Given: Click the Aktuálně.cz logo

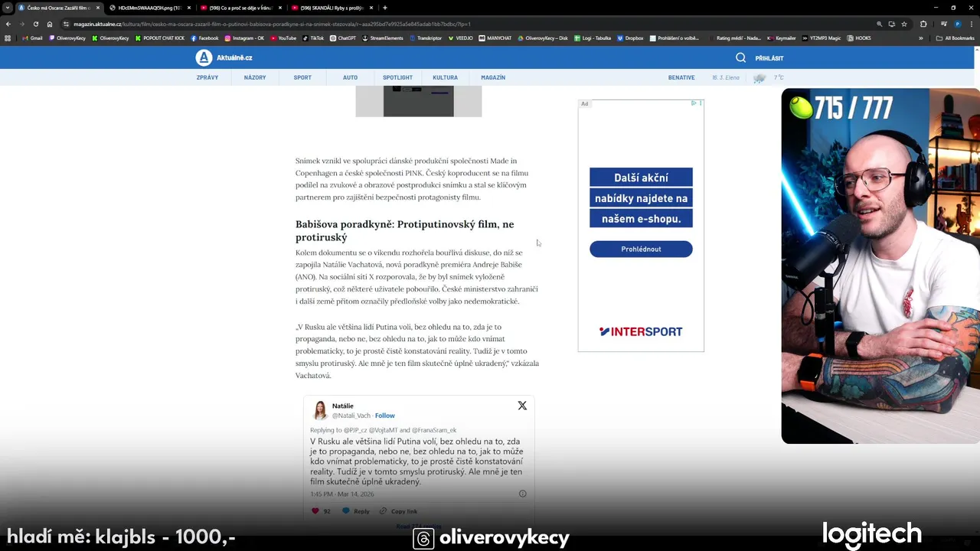Looking at the screenshot, I should tap(224, 57).
